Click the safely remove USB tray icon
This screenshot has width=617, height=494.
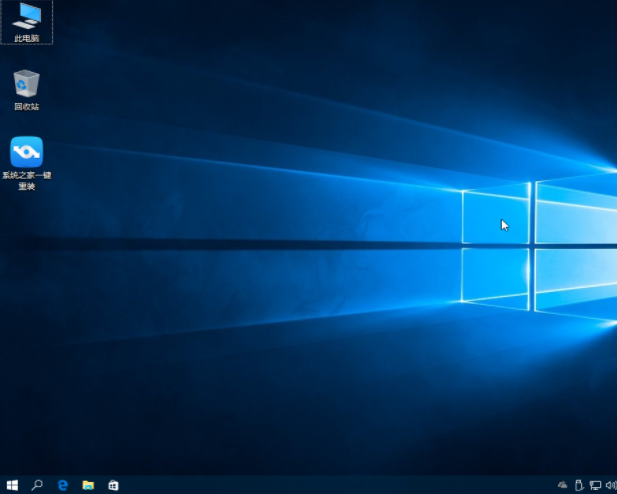coord(578,485)
